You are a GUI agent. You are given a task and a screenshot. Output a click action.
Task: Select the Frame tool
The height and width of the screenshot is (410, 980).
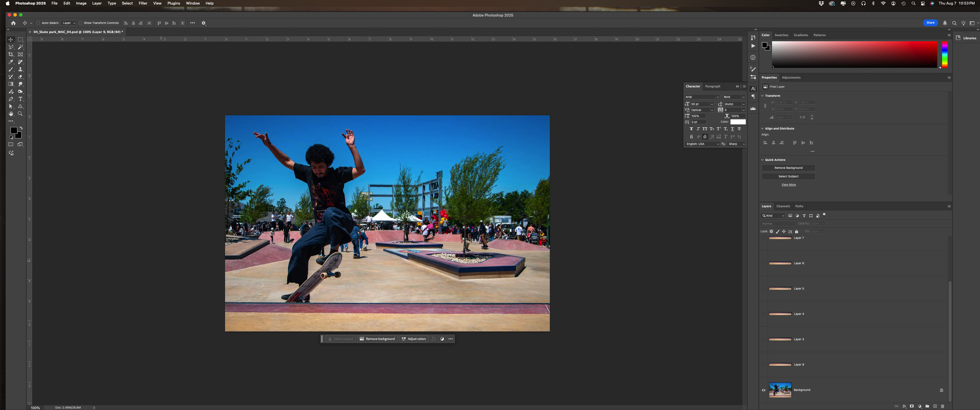[21, 54]
